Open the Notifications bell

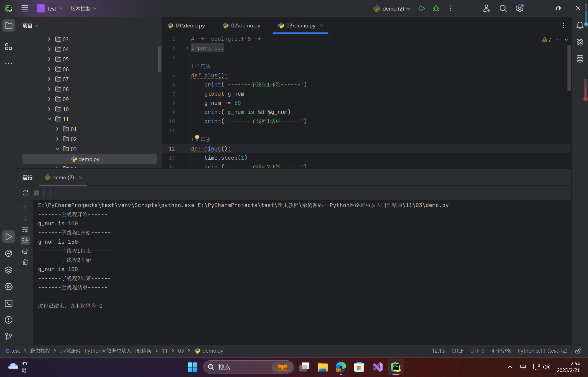(x=580, y=26)
